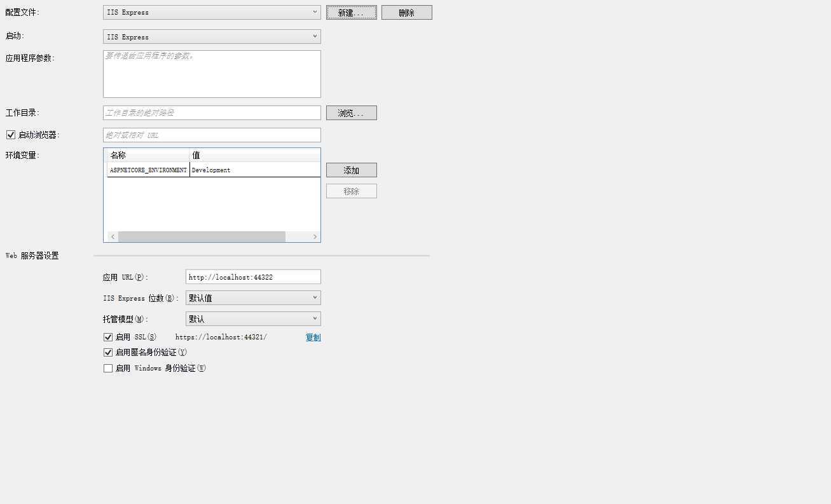831x504 pixels.
Task: Open the 托管模型 dropdown
Action: [x=253, y=319]
